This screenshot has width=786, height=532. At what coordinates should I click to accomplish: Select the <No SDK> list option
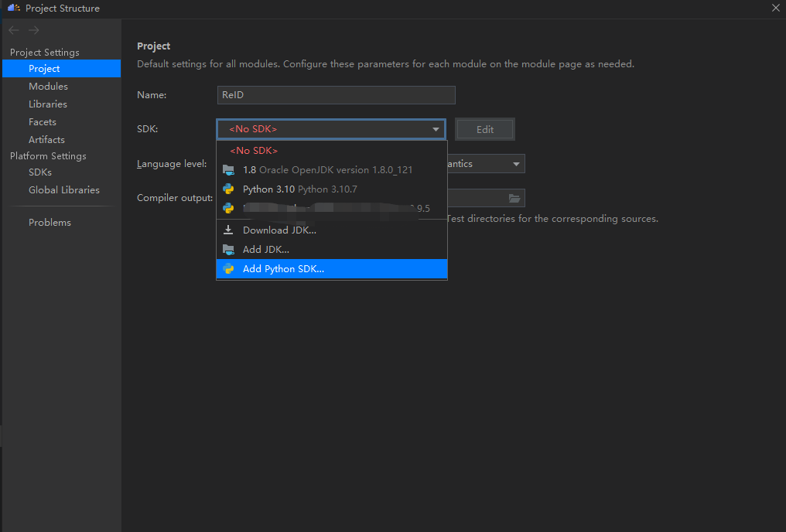click(254, 151)
